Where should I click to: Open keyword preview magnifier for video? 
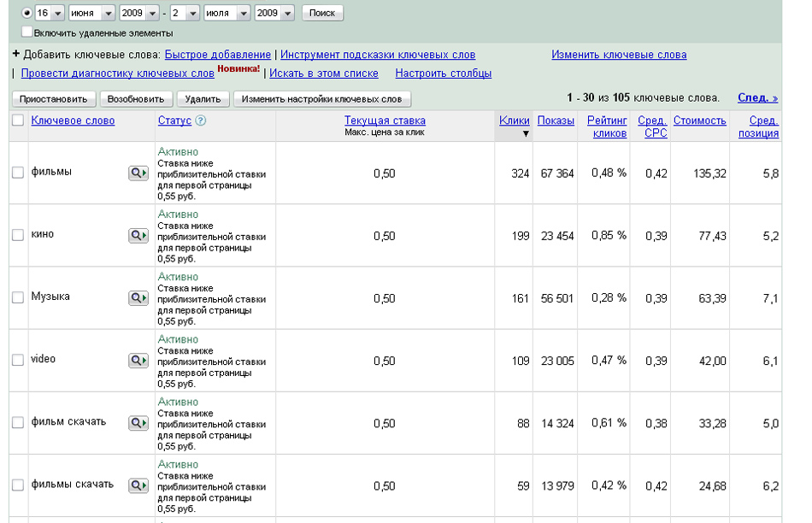pyautogui.click(x=138, y=361)
